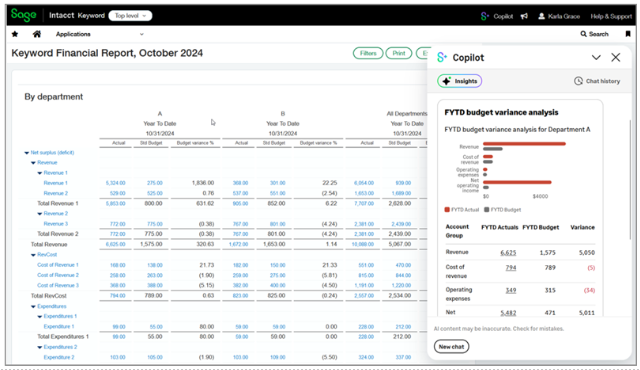Screen dimensions: 640x370
Task: Open the Cost of Revenue 2 account link
Action: [58, 275]
